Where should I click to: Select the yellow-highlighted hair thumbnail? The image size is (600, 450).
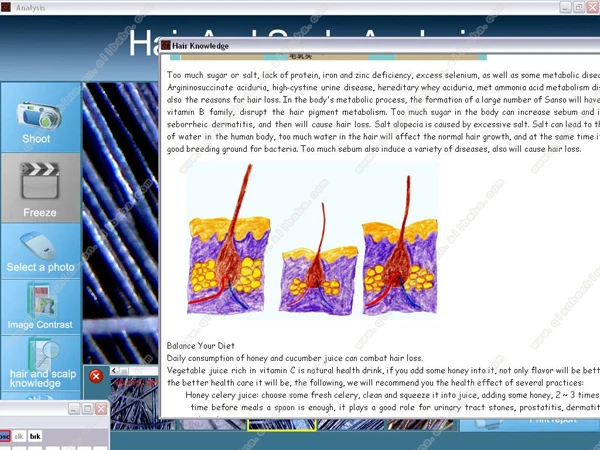282,424
